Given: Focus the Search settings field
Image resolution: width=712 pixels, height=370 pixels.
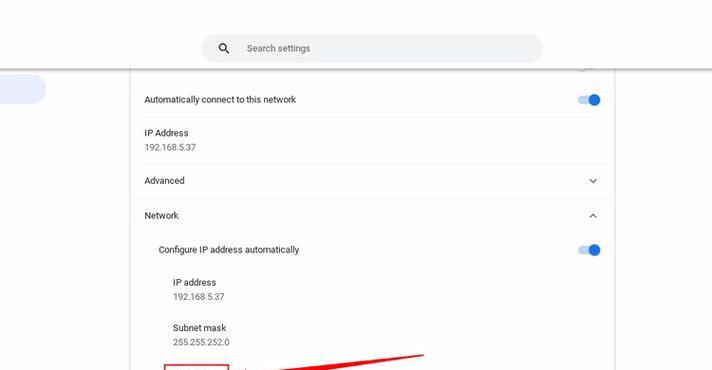Looking at the screenshot, I should [372, 48].
